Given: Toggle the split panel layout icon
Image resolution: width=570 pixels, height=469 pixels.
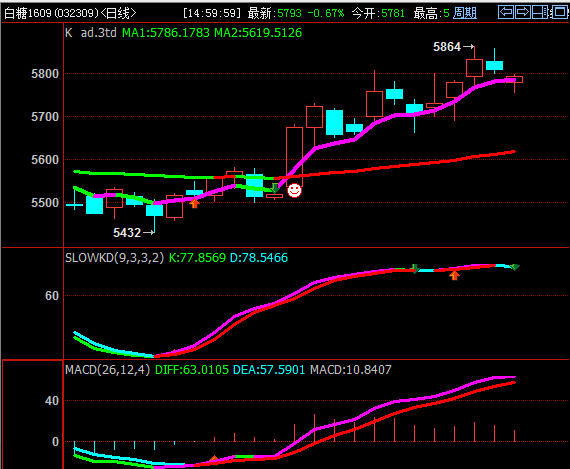Looking at the screenshot, I should tap(540, 12).
